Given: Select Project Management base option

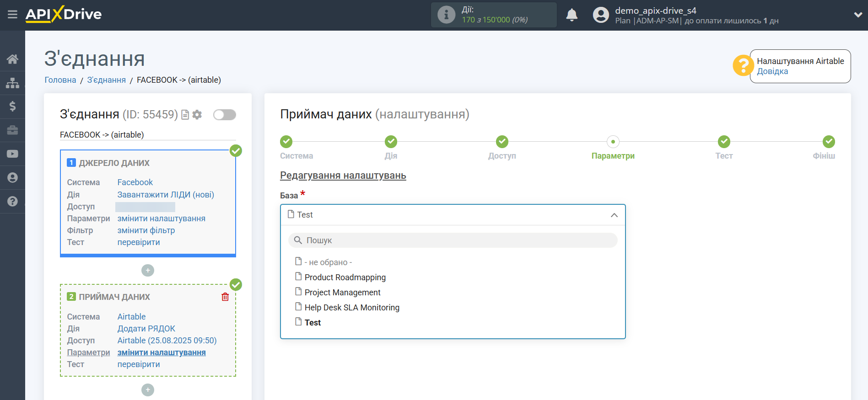Looking at the screenshot, I should click(x=342, y=293).
